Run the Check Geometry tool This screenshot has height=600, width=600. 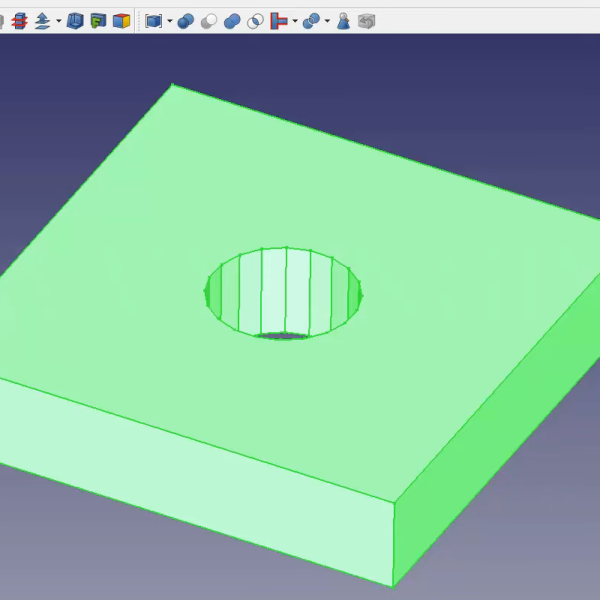point(343,21)
